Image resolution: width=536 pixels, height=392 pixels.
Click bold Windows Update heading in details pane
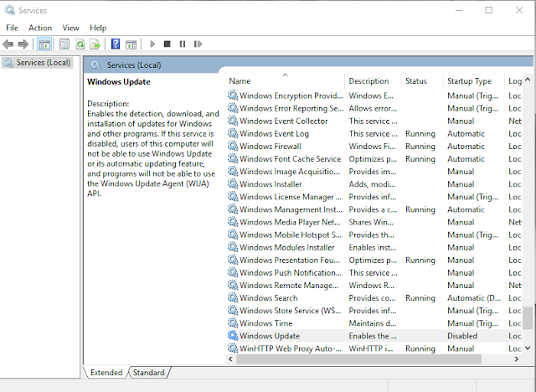119,82
